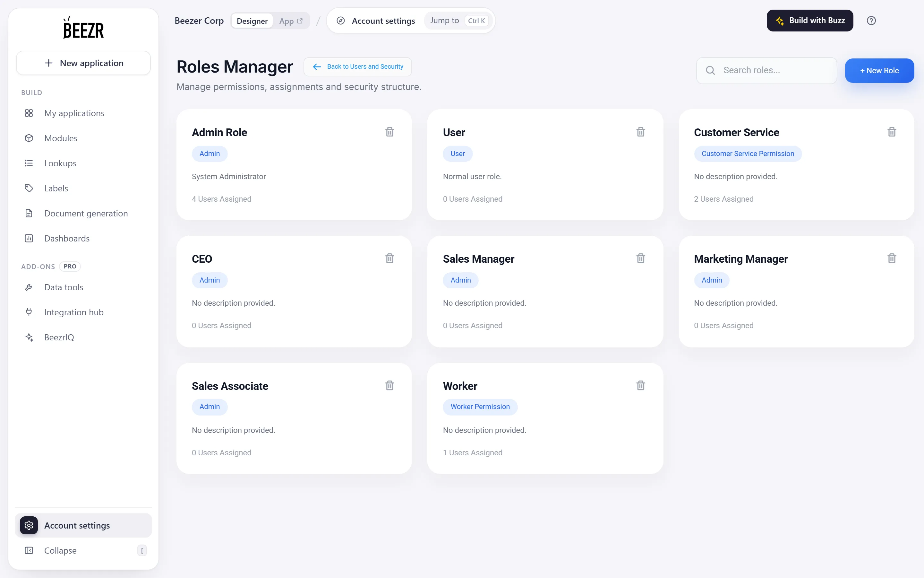Viewport: 924px width, 578px height.
Task: Click the Integration hub plug icon
Action: [x=29, y=312]
